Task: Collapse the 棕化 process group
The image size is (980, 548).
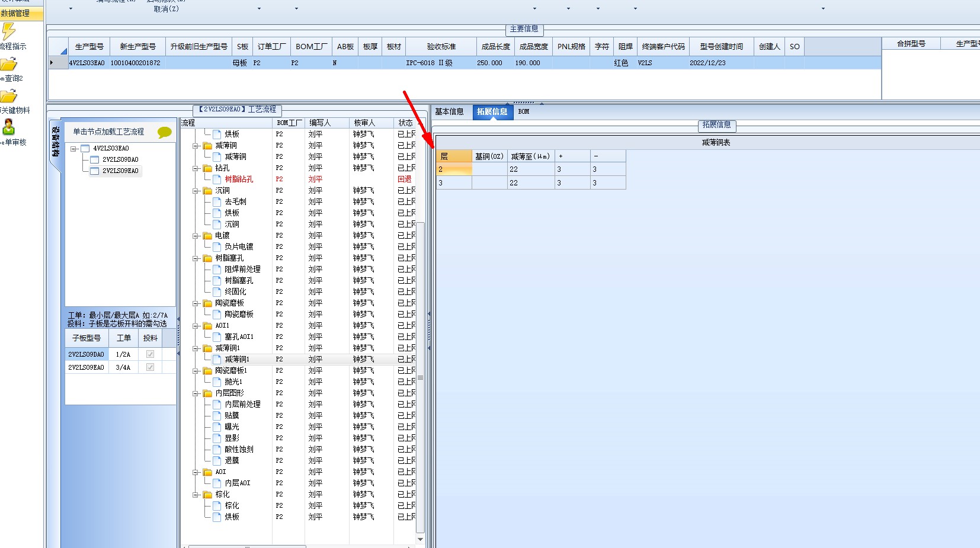Action: [196, 495]
